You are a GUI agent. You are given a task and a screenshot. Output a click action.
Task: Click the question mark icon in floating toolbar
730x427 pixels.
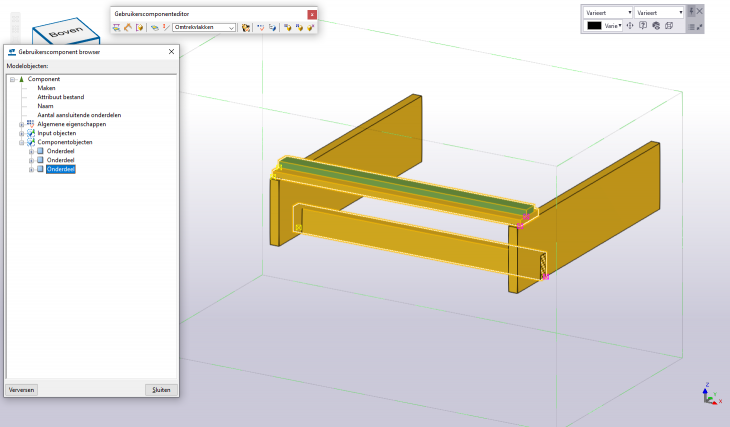tap(642, 26)
